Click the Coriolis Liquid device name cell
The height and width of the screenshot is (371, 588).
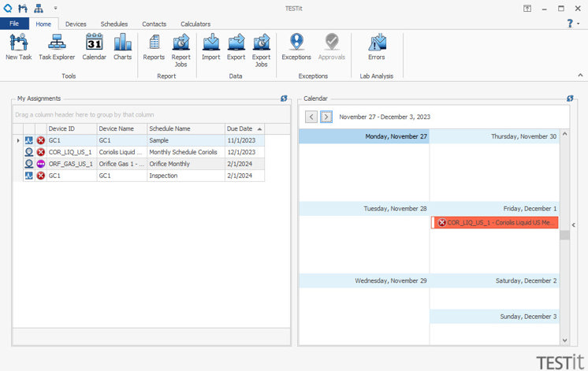click(122, 152)
